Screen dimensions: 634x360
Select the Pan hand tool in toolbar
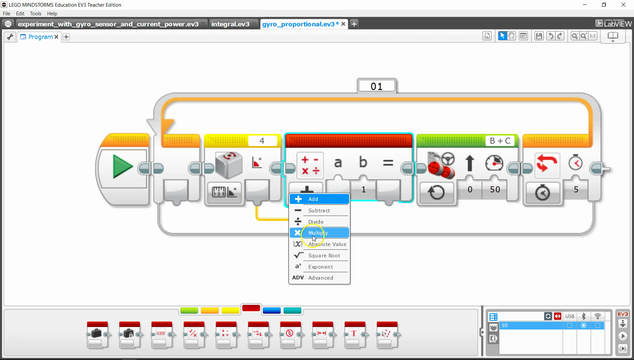(x=512, y=36)
